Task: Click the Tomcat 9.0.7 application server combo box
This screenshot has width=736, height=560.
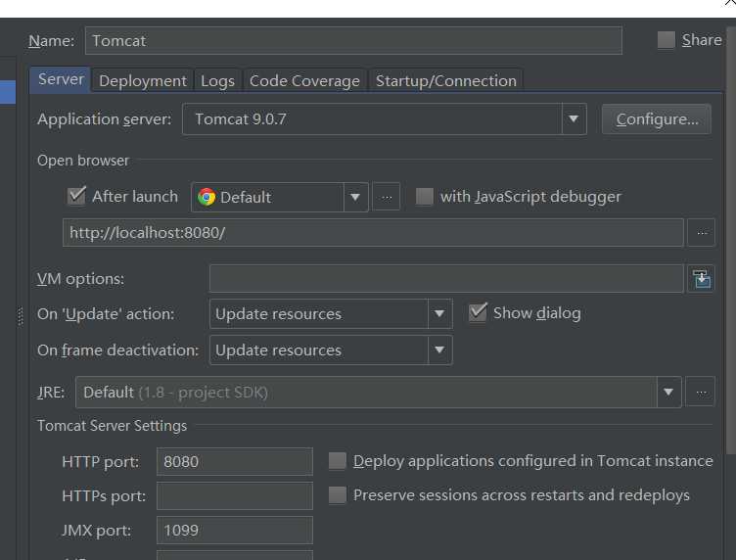Action: point(385,118)
